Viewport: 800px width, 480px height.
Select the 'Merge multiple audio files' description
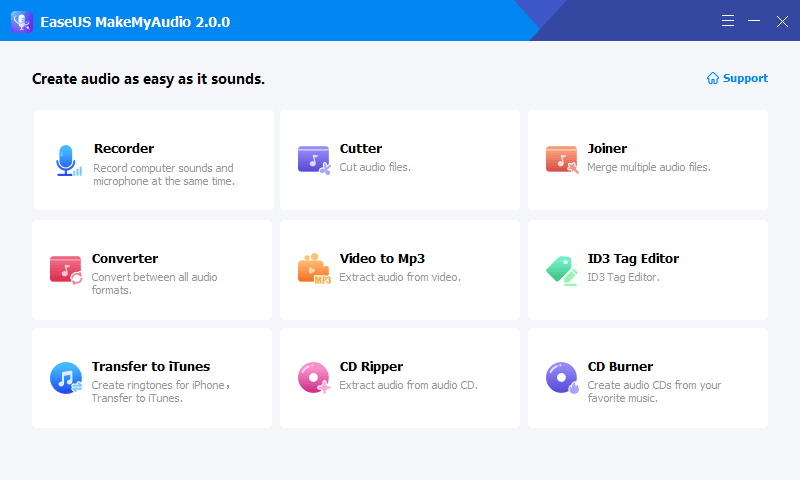pyautogui.click(x=648, y=167)
